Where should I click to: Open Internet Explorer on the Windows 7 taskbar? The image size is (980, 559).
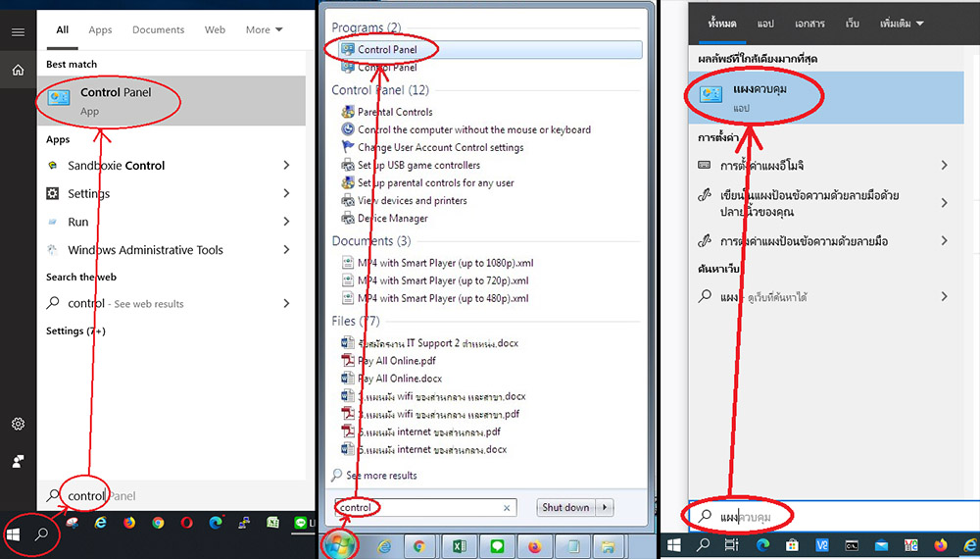click(x=384, y=546)
